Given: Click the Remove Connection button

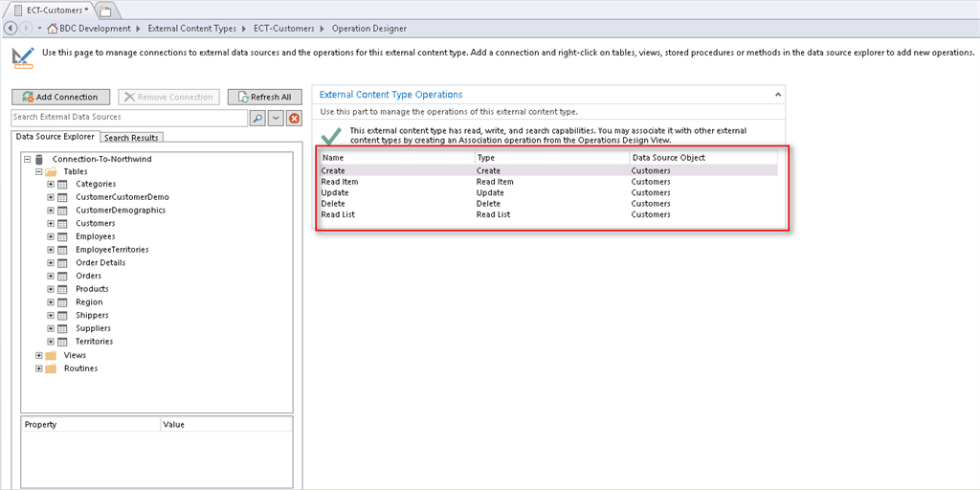Looking at the screenshot, I should pyautogui.click(x=168, y=97).
